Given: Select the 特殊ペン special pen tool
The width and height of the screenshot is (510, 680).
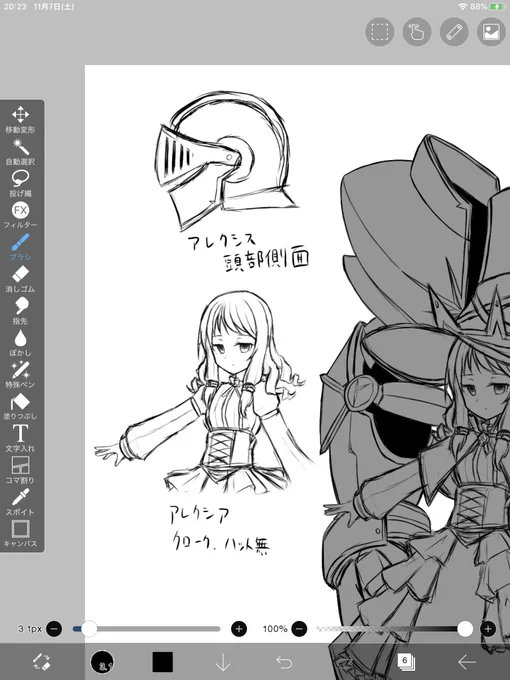Looking at the screenshot, I should click(20, 374).
